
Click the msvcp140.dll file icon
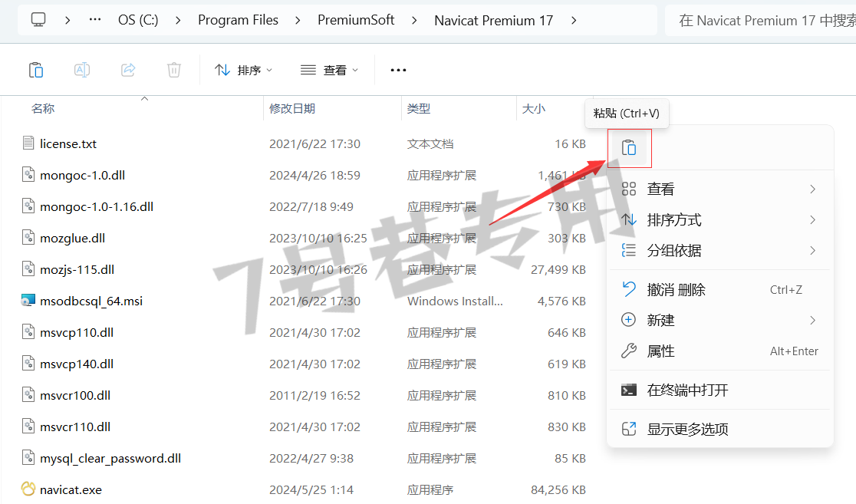28,364
